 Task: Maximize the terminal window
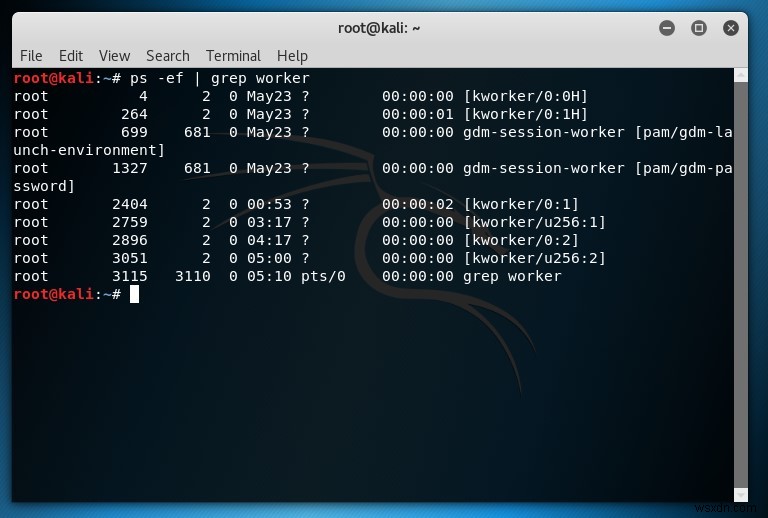point(698,28)
